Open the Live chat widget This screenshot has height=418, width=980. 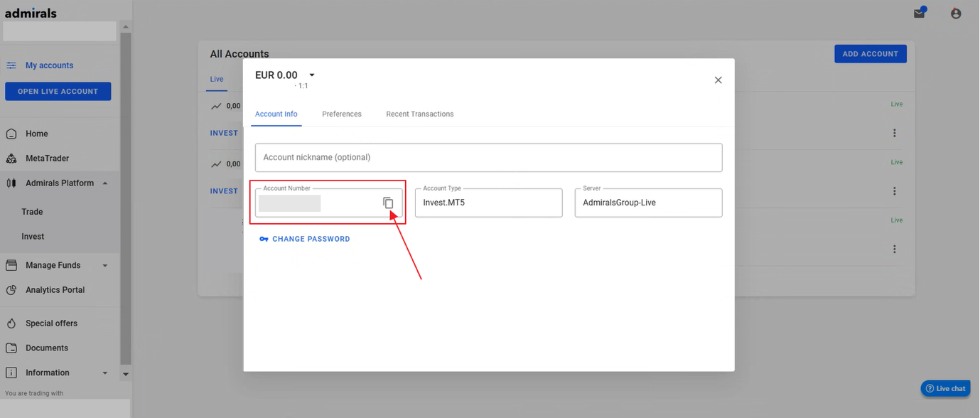click(945, 388)
